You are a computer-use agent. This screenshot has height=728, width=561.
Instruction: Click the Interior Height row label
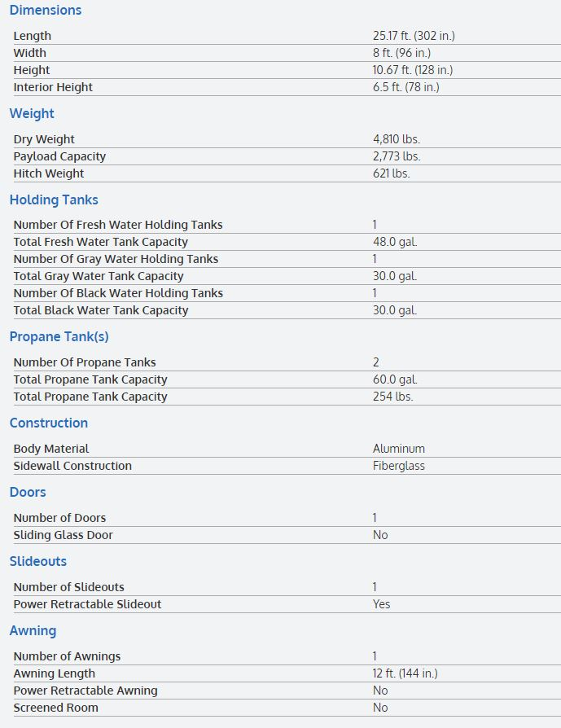tap(53, 87)
